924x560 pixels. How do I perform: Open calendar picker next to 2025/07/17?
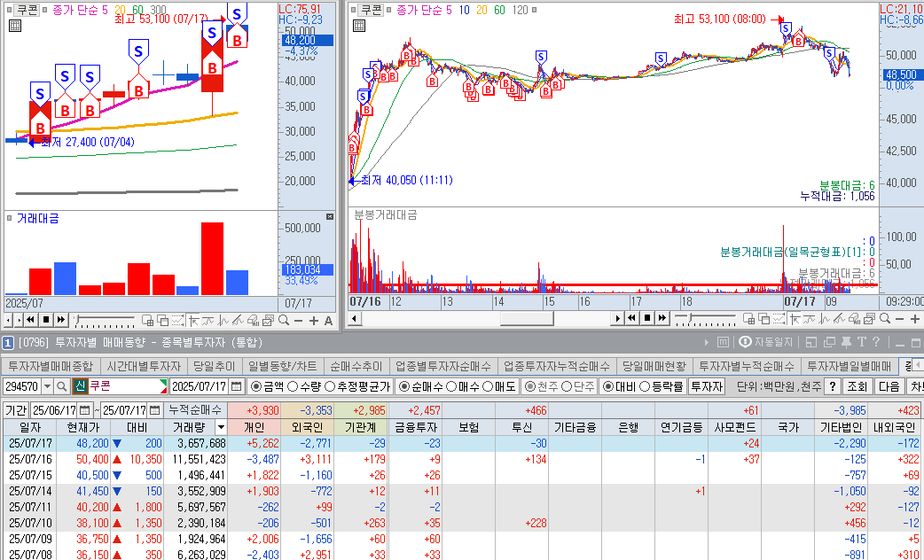[x=236, y=387]
